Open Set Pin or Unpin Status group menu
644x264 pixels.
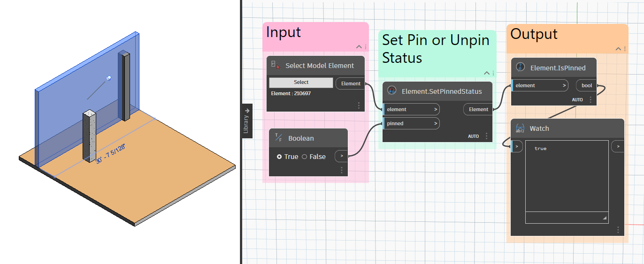point(493,73)
